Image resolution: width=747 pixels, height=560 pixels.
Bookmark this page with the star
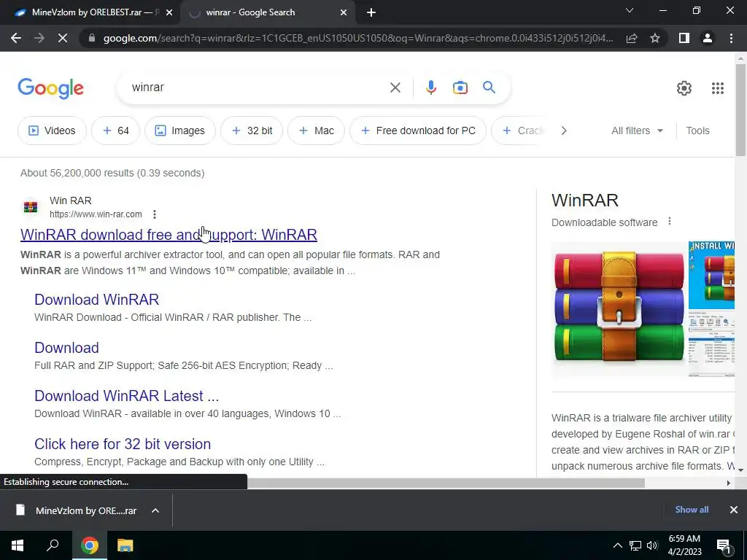[655, 38]
